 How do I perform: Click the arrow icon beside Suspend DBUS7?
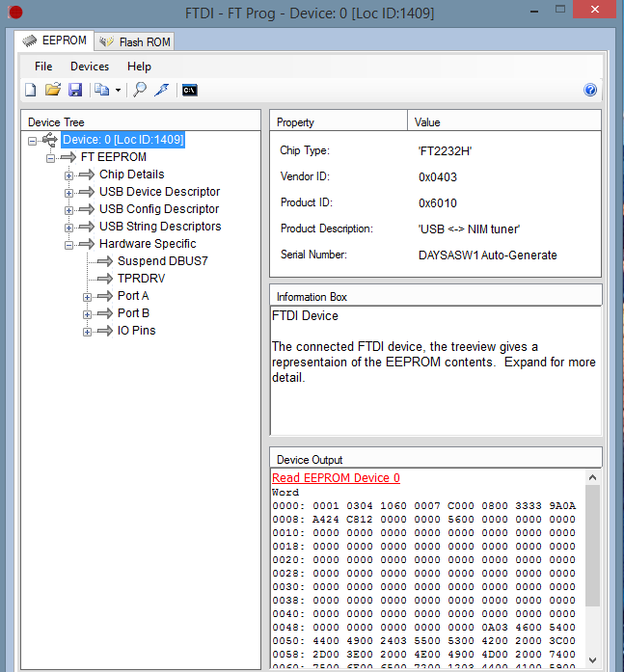pos(104,261)
